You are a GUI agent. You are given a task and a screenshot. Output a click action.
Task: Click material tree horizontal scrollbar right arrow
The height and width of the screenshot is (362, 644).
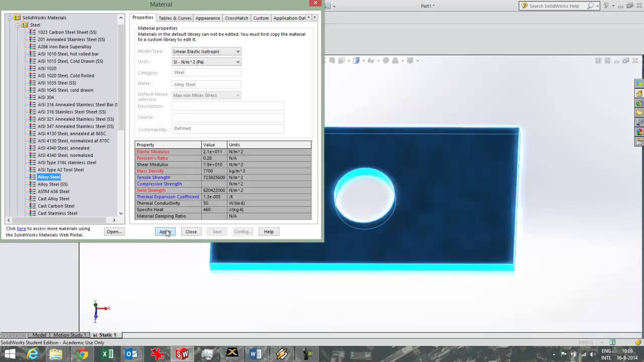click(114, 220)
